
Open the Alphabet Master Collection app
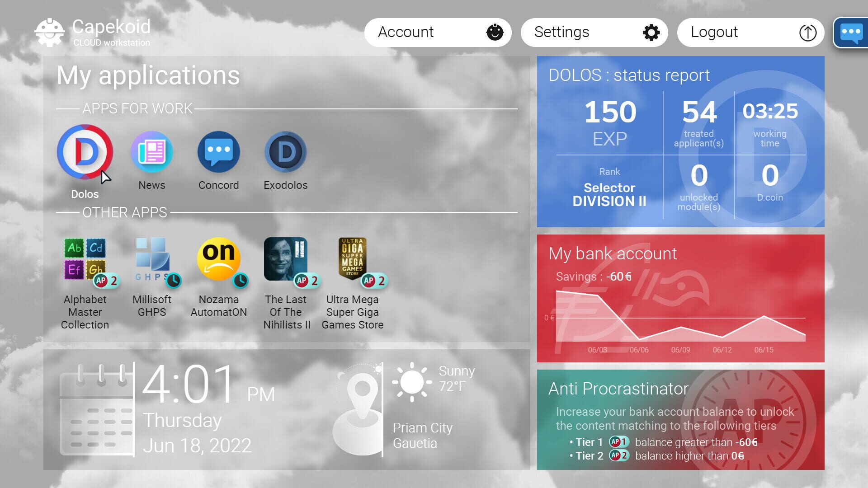[x=84, y=258]
